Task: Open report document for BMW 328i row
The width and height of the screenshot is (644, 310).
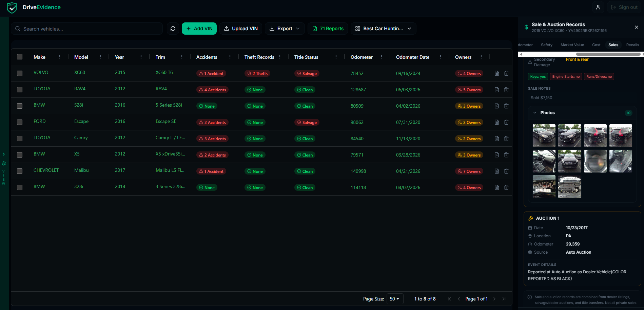Action: [497, 187]
